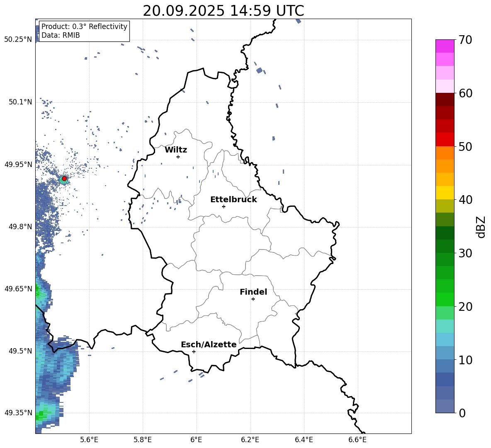
Task: Click the title timestamp 20.09.2025 14:59 UTC
Action: 223,11
